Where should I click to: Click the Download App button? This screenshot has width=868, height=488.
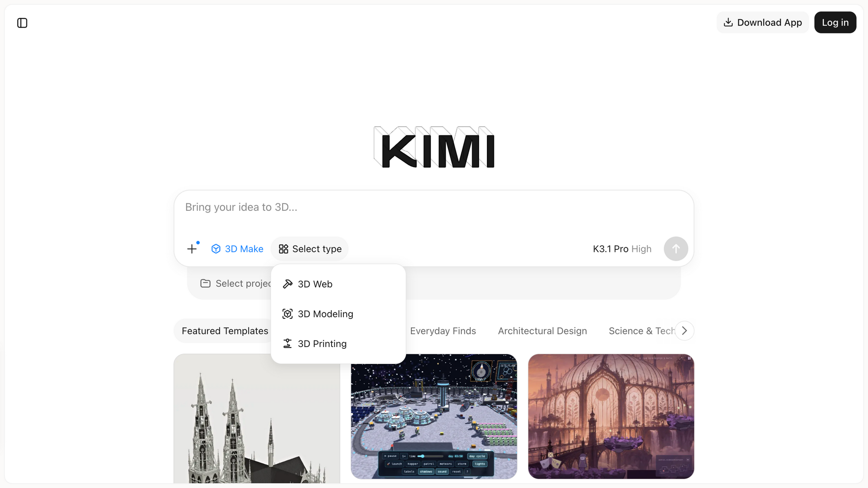tap(763, 23)
